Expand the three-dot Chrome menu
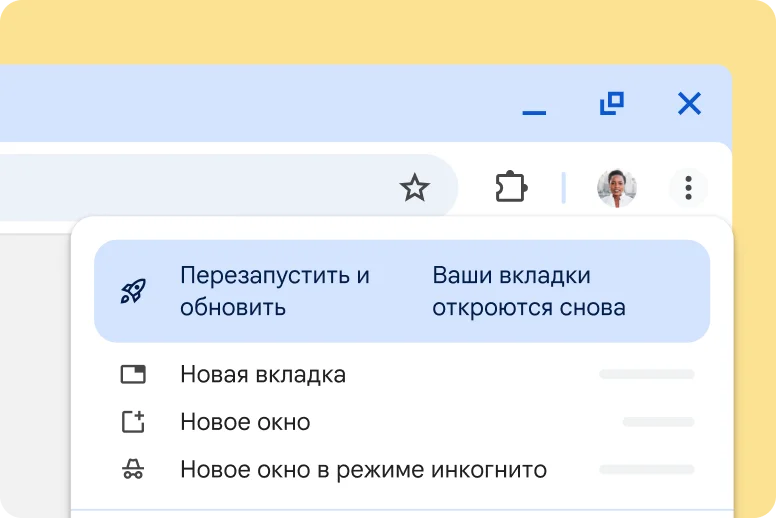This screenshot has width=776, height=518. point(688,187)
